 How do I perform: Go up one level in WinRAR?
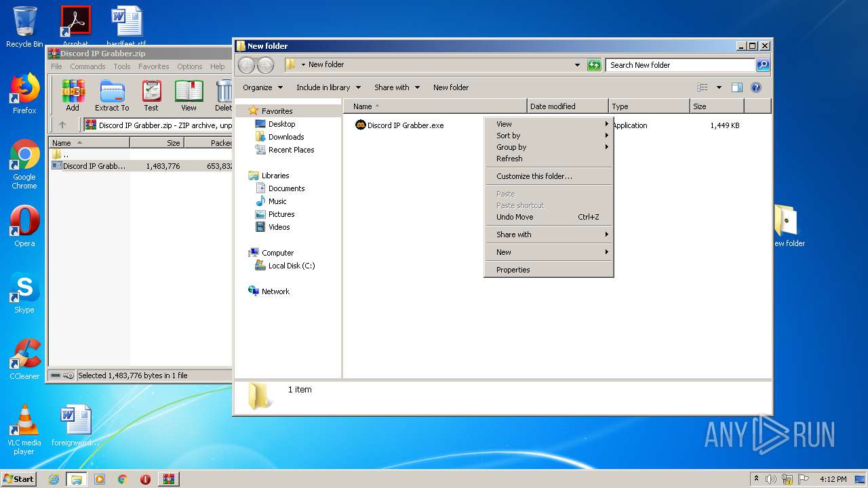[62, 125]
